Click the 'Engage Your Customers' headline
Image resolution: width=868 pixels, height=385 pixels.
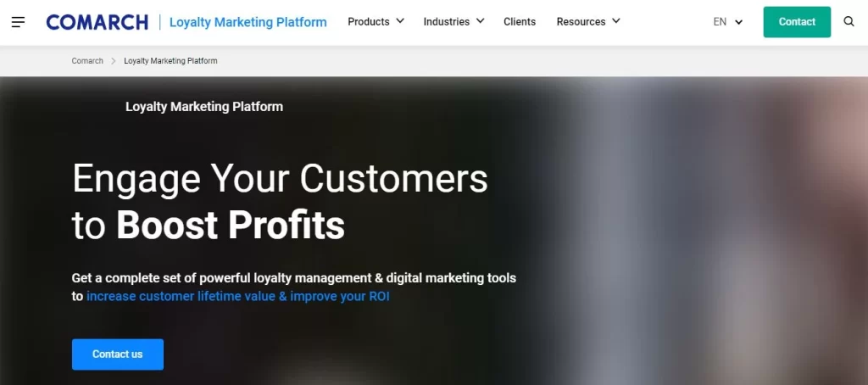pyautogui.click(x=280, y=178)
